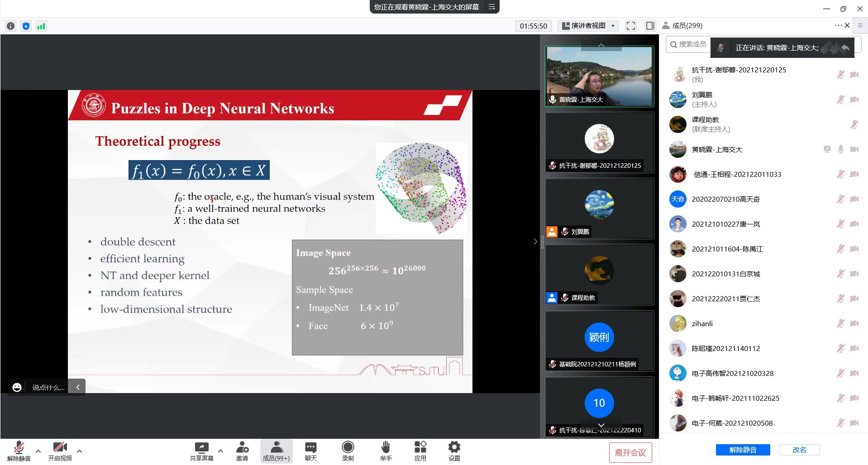Open the speaker view dropdown
The image size is (868, 465).
click(x=588, y=26)
